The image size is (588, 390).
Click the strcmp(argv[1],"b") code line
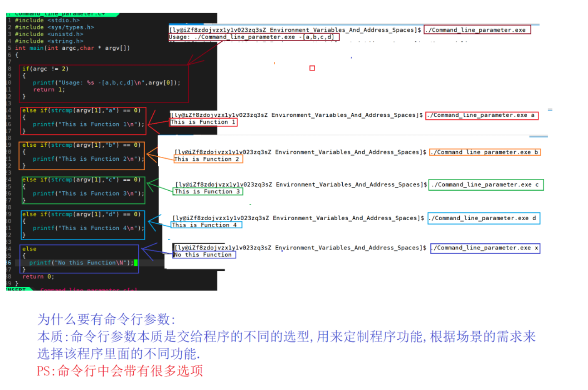point(82,145)
